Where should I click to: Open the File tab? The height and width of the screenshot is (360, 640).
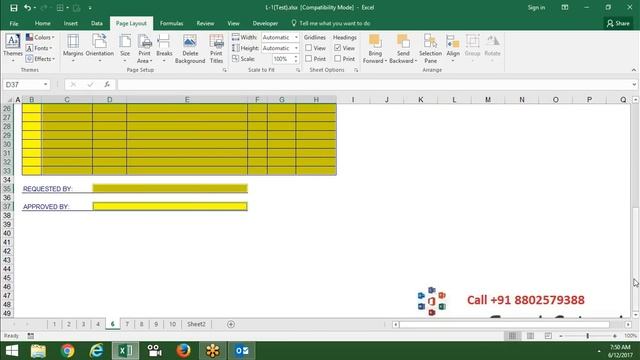14,23
